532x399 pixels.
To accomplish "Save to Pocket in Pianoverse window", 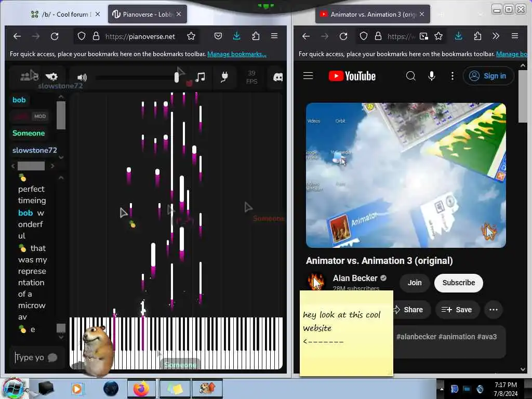I will tap(218, 36).
